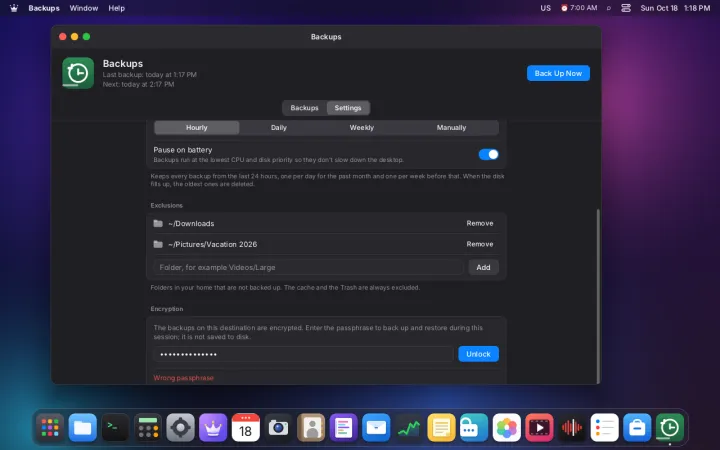Toggle the Pause on battery switch
Viewport: 720px width, 450px height.
point(489,154)
